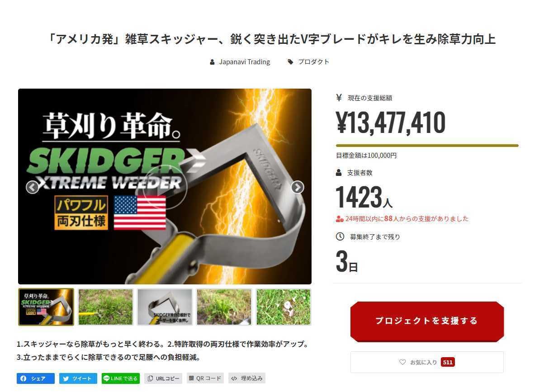This screenshot has width=539, height=392.
Task: Copy the project URL
Action: [x=163, y=378]
